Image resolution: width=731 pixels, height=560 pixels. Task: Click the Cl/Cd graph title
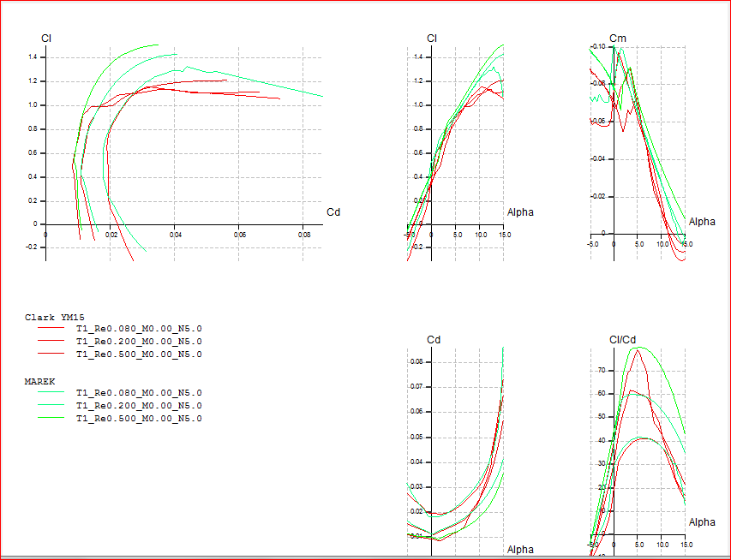click(x=620, y=340)
